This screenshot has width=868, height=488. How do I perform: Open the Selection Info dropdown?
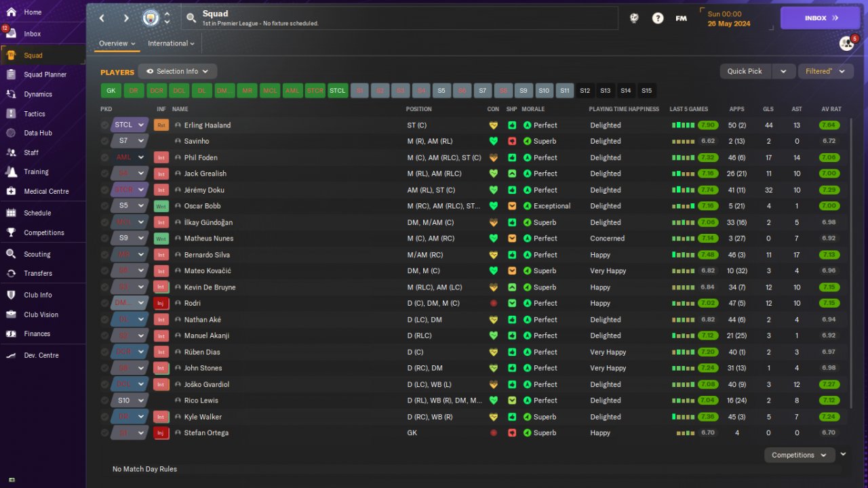point(178,71)
